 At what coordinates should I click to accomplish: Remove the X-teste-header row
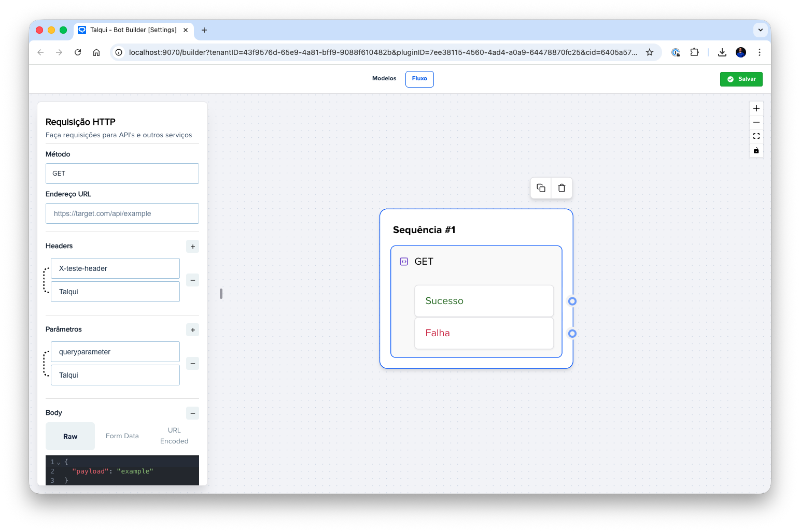pyautogui.click(x=193, y=280)
